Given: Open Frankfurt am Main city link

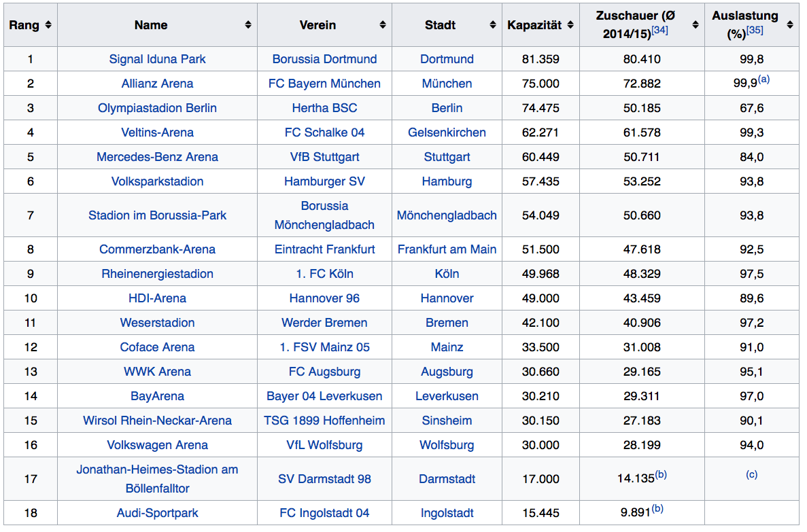Looking at the screenshot, I should (447, 249).
